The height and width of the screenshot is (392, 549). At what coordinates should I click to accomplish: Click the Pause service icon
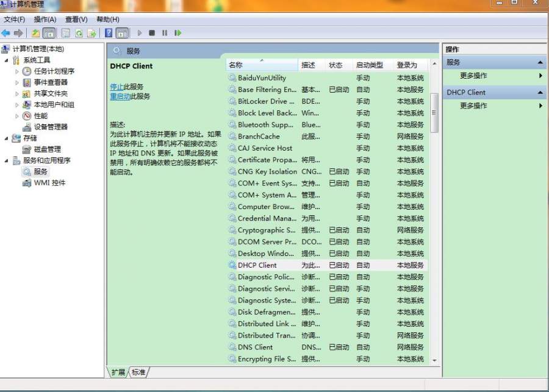pyautogui.click(x=165, y=33)
